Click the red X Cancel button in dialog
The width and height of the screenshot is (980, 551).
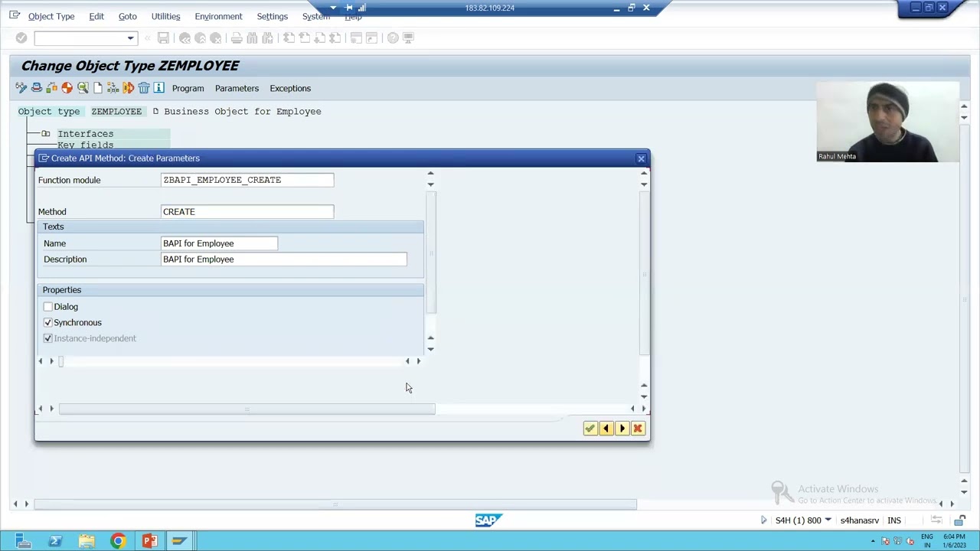coord(638,429)
